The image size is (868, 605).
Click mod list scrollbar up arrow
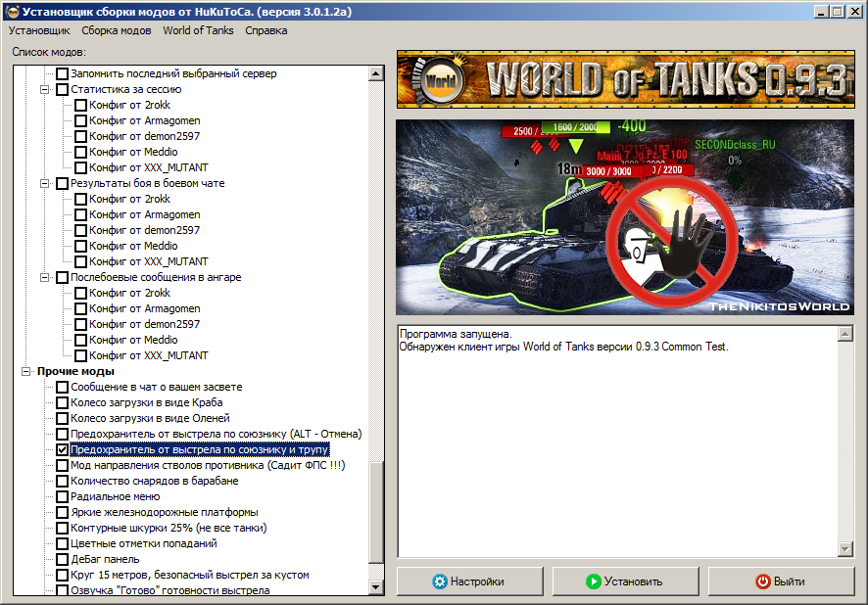(376, 73)
